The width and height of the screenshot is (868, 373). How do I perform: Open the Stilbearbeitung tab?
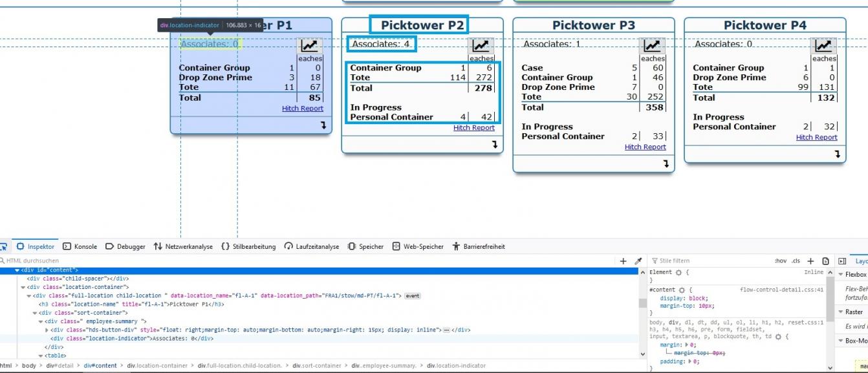click(x=248, y=246)
